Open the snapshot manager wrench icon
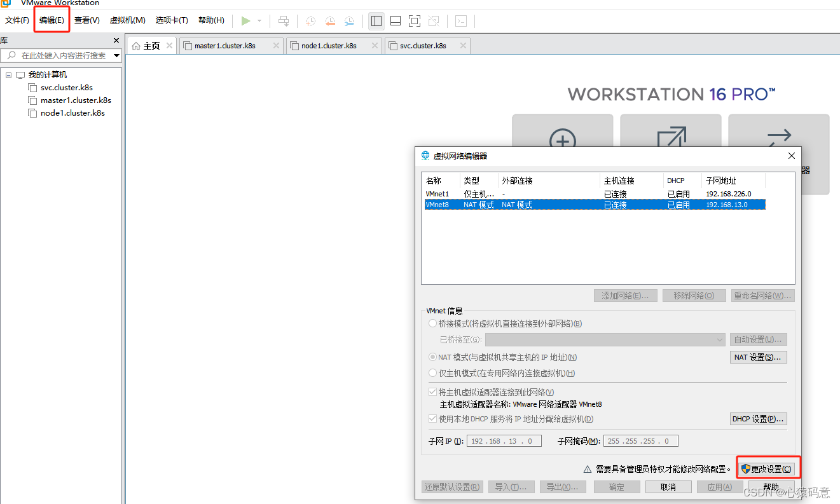Viewport: 840px width, 504px height. pyautogui.click(x=349, y=21)
